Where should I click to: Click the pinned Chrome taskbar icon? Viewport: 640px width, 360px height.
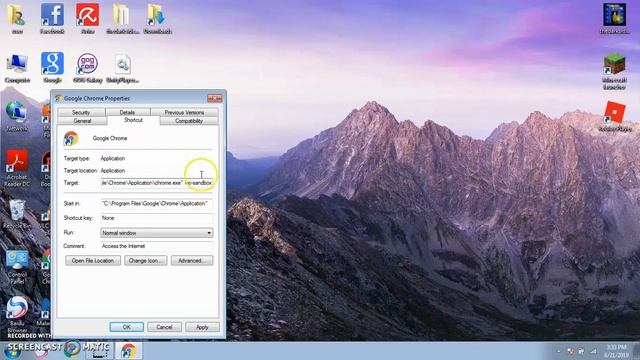(72, 349)
